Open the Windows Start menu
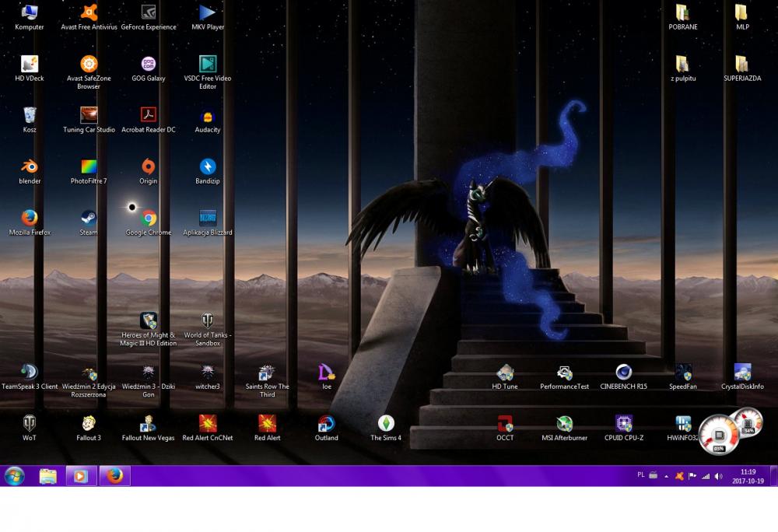The image size is (778, 532). point(15,476)
